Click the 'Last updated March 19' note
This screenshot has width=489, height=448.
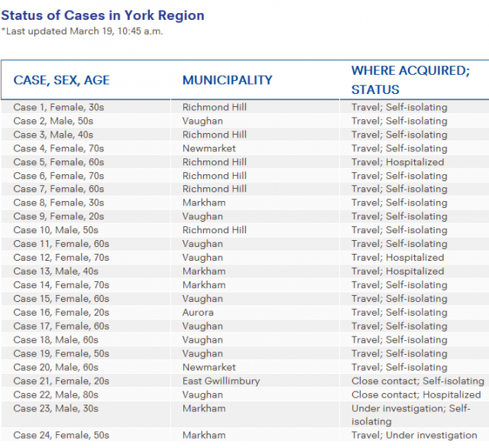[82, 31]
